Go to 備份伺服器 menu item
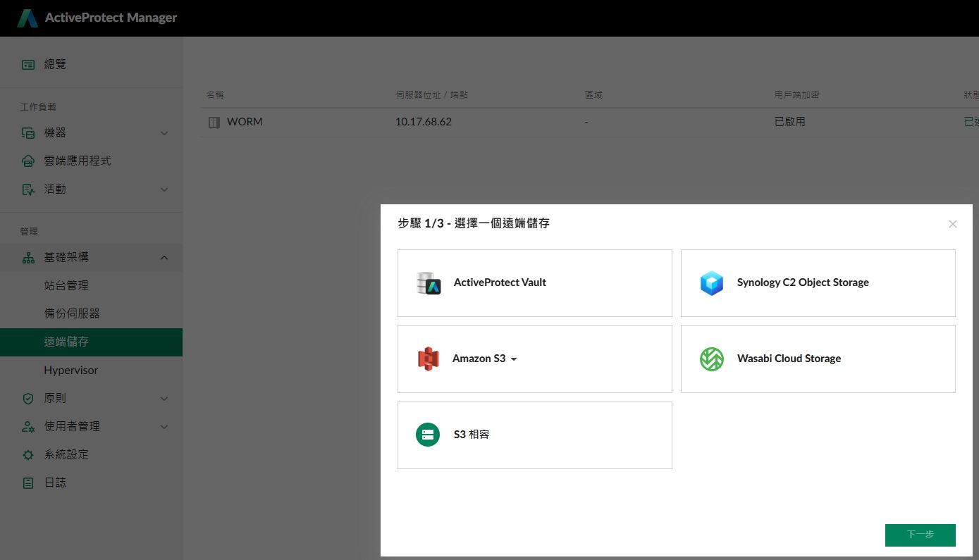 coord(72,313)
